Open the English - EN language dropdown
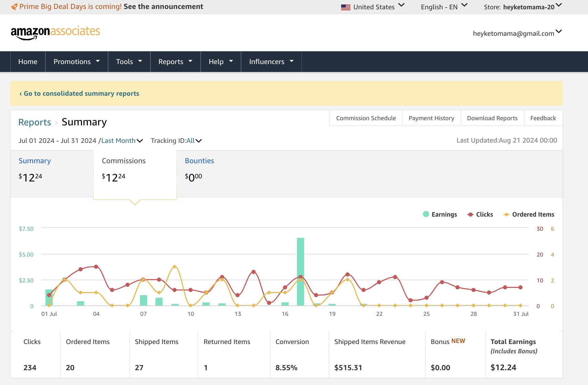 pos(444,7)
